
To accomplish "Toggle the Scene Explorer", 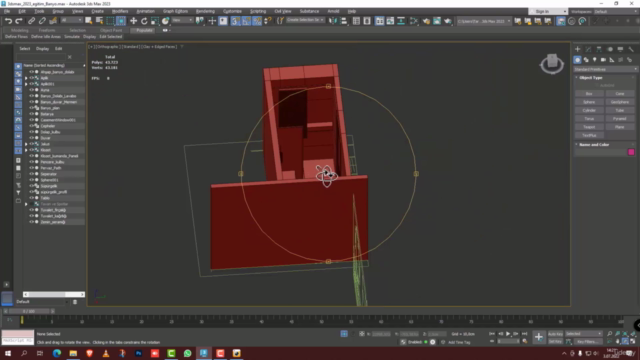I will (x=356, y=21).
